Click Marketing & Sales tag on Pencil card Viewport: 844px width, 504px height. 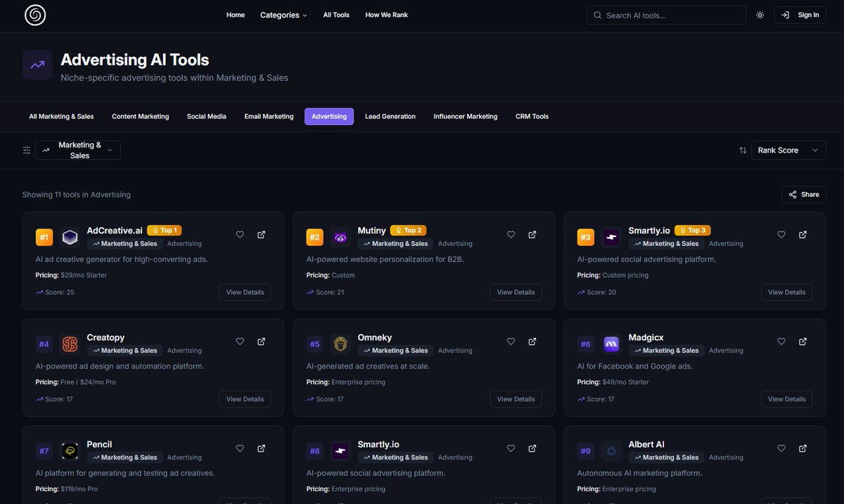pyautogui.click(x=125, y=458)
